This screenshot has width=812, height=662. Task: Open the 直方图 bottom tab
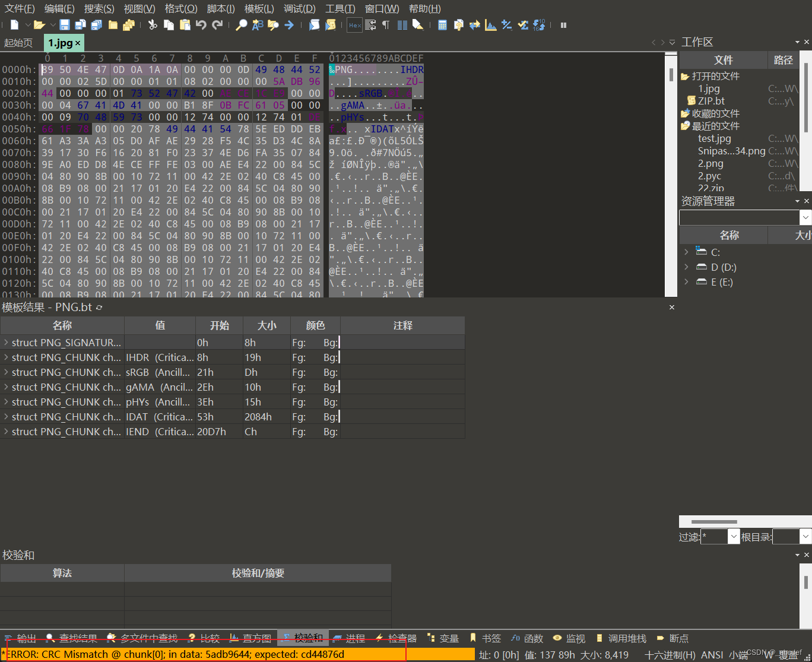(250, 638)
